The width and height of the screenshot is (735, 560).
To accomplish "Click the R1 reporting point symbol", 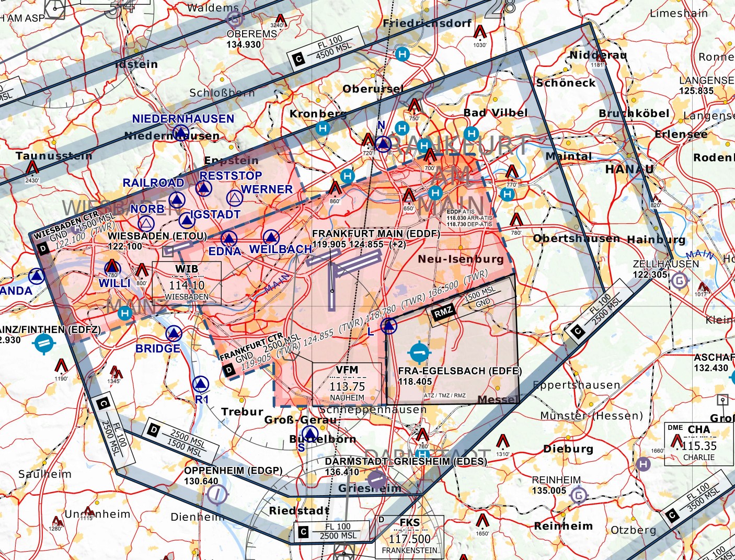I will (x=201, y=385).
